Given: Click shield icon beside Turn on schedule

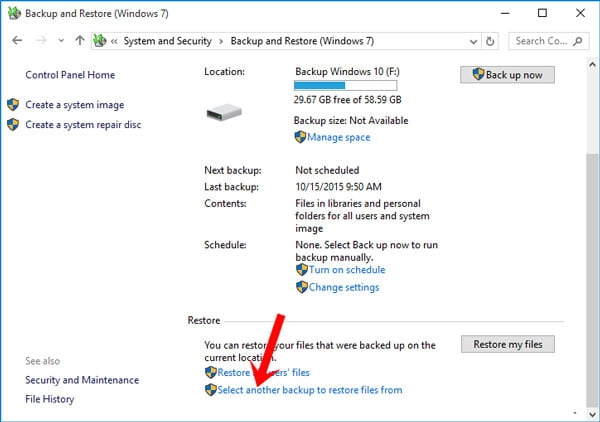Looking at the screenshot, I should point(302,269).
